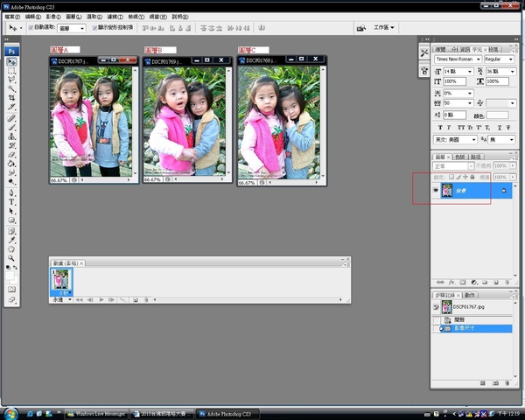This screenshot has height=420, width=525.
Task: Select the Rectangular Marquee tool
Action: tap(11, 71)
